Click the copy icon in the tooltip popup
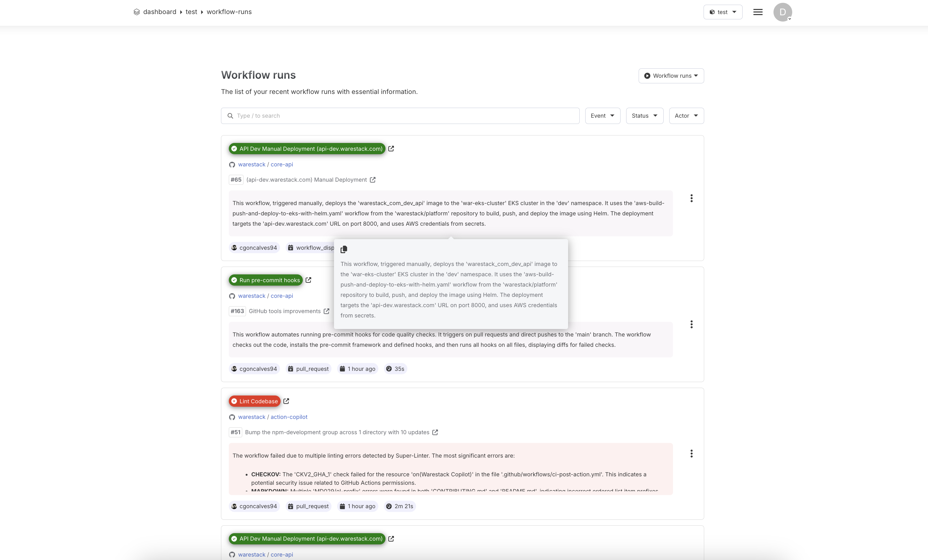Screen dimensions: 928x560 [343, 249]
